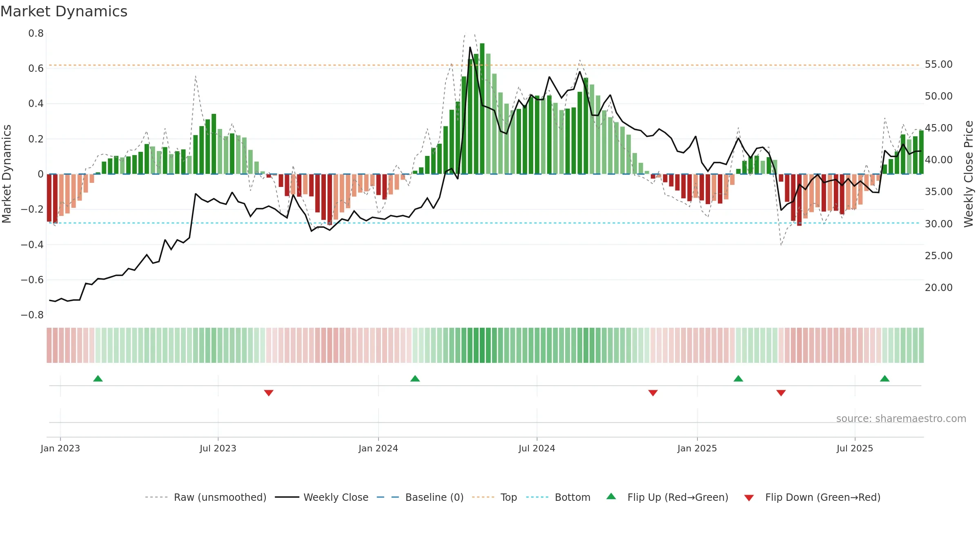This screenshot has width=980, height=551.
Task: Click the green Flip Up legend triangle icon
Action: click(x=611, y=496)
